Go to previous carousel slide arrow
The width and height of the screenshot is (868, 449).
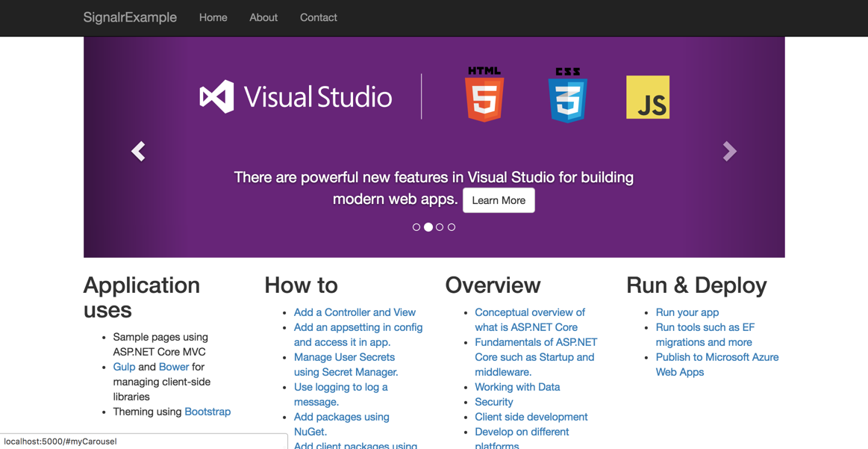click(138, 152)
